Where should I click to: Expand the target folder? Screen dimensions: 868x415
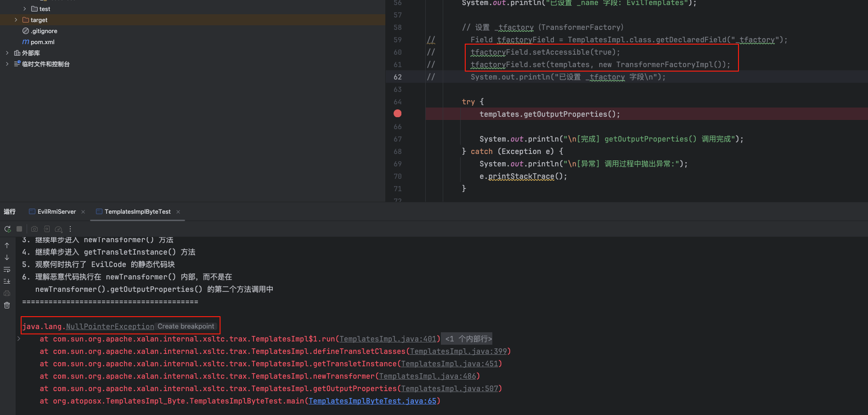pyautogui.click(x=16, y=20)
